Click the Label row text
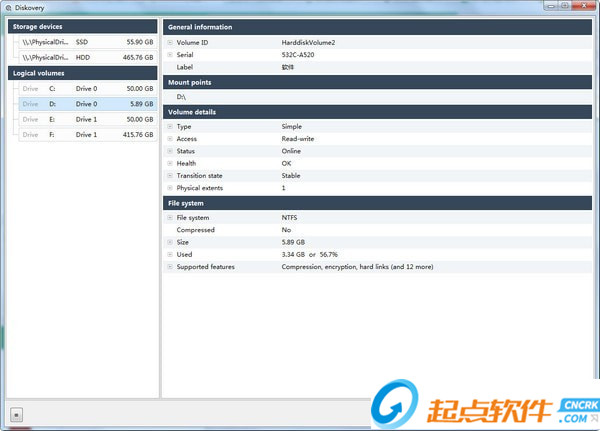The height and width of the screenshot is (431, 600). [x=184, y=67]
